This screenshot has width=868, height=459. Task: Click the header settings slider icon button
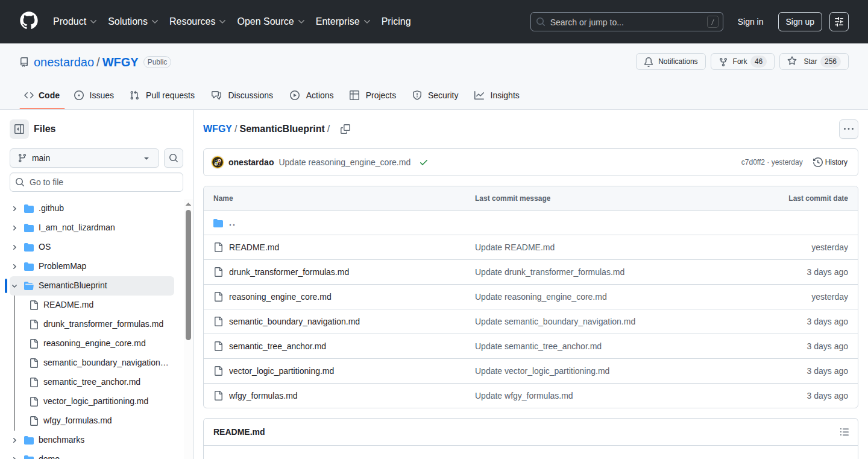839,22
